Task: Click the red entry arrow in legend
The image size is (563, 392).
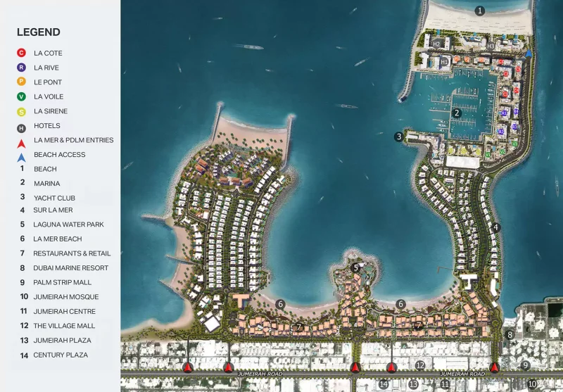Action: point(22,141)
